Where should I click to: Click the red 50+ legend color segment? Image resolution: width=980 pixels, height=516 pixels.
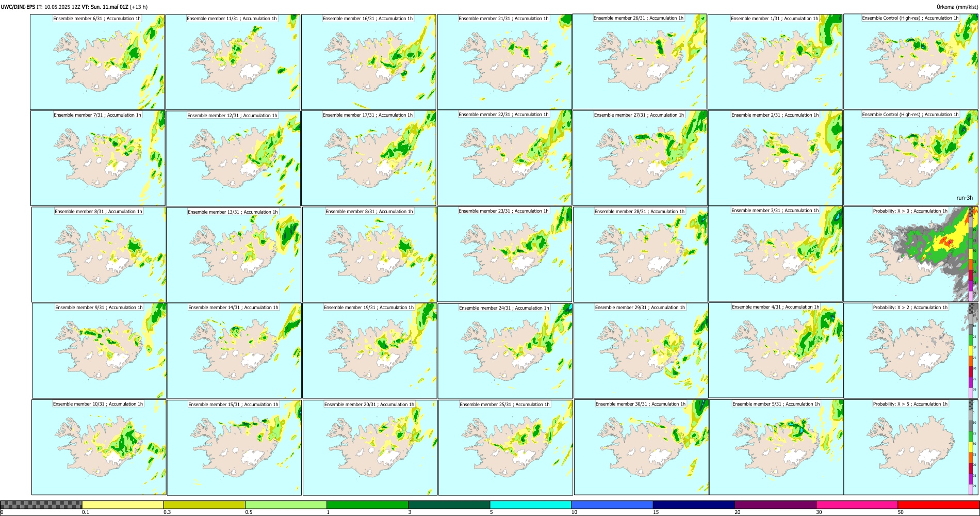click(x=938, y=505)
